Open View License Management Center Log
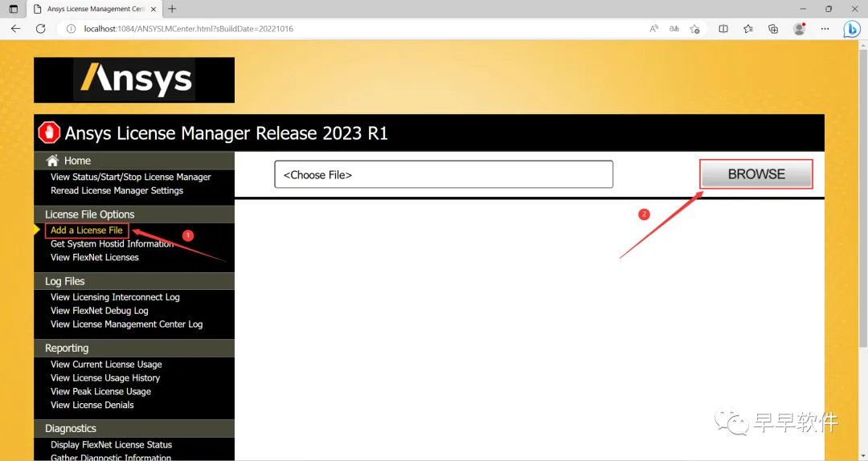 tap(127, 324)
